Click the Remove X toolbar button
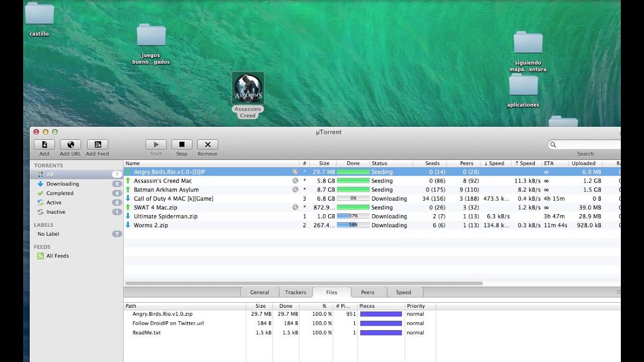The width and height of the screenshot is (644, 362). click(x=207, y=145)
